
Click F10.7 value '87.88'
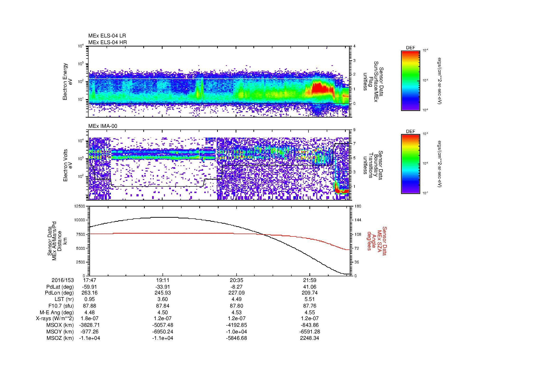pyautogui.click(x=89, y=306)
